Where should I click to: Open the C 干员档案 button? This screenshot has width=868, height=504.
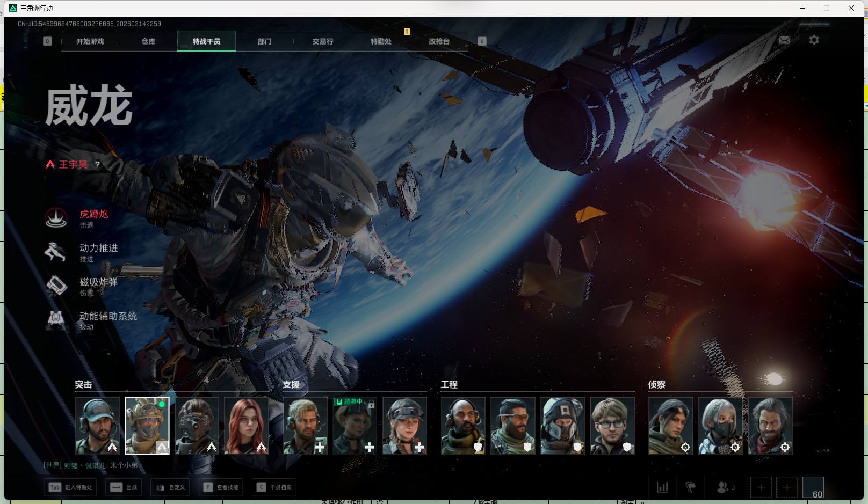point(274,487)
